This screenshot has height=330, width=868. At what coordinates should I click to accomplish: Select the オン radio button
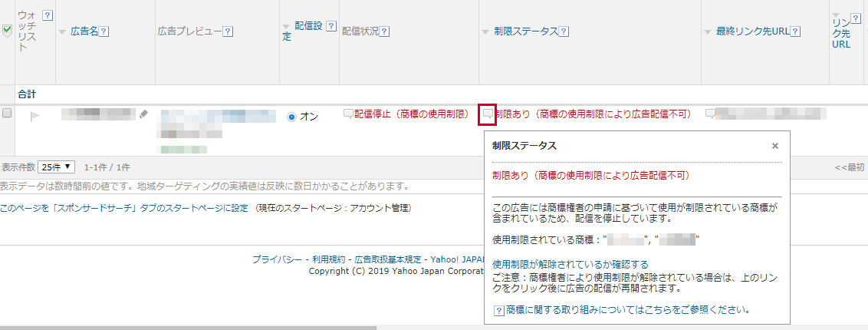coord(291,117)
